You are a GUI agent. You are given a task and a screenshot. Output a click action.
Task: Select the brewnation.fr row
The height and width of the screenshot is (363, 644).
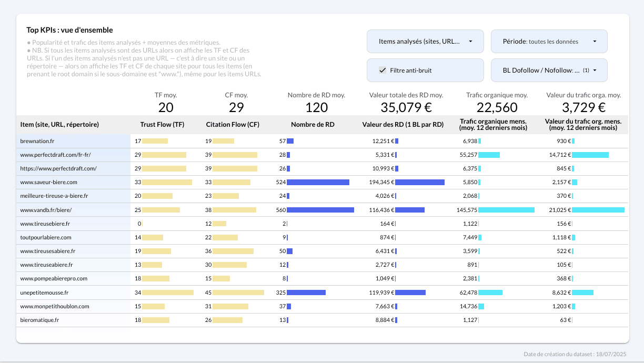pyautogui.click(x=38, y=141)
